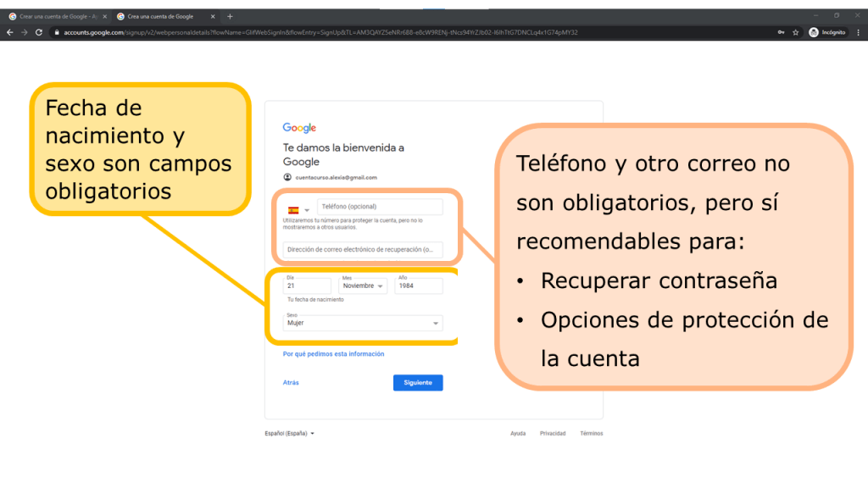Open the Español (España) language selector
The height and width of the screenshot is (488, 868).
click(290, 433)
